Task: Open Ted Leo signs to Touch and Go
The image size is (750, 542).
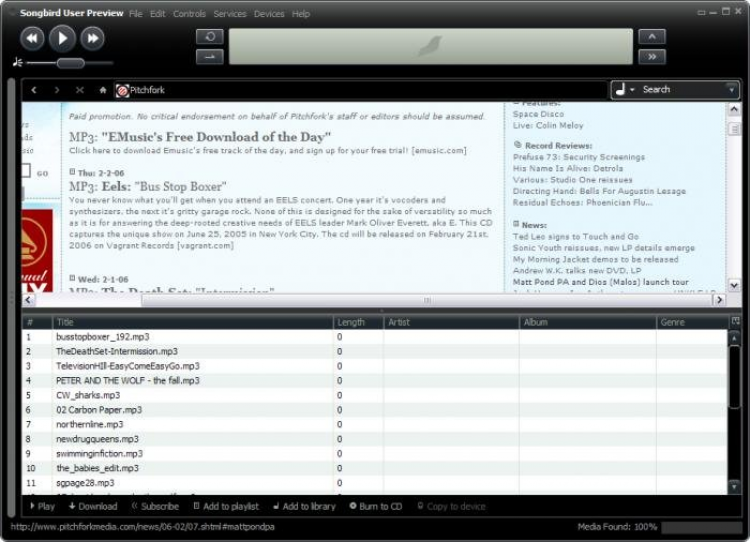Action: point(575,236)
